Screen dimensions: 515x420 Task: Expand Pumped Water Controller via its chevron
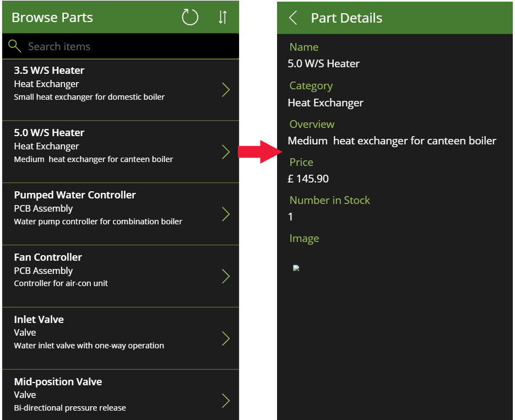[226, 214]
